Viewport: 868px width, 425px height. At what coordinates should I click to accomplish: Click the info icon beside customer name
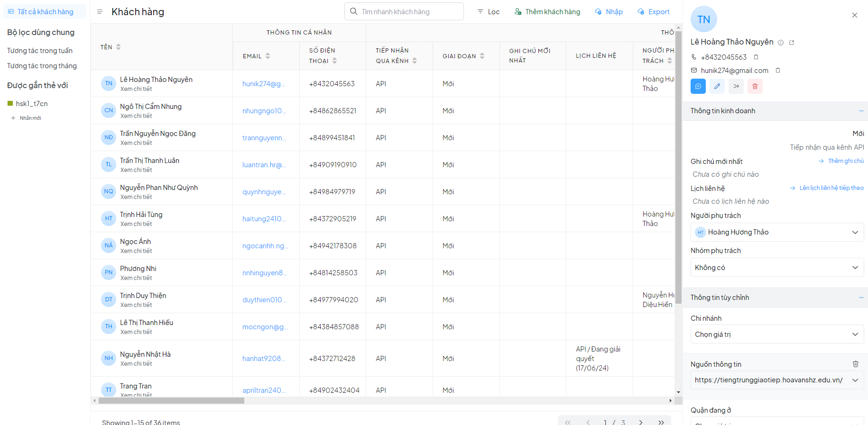781,43
